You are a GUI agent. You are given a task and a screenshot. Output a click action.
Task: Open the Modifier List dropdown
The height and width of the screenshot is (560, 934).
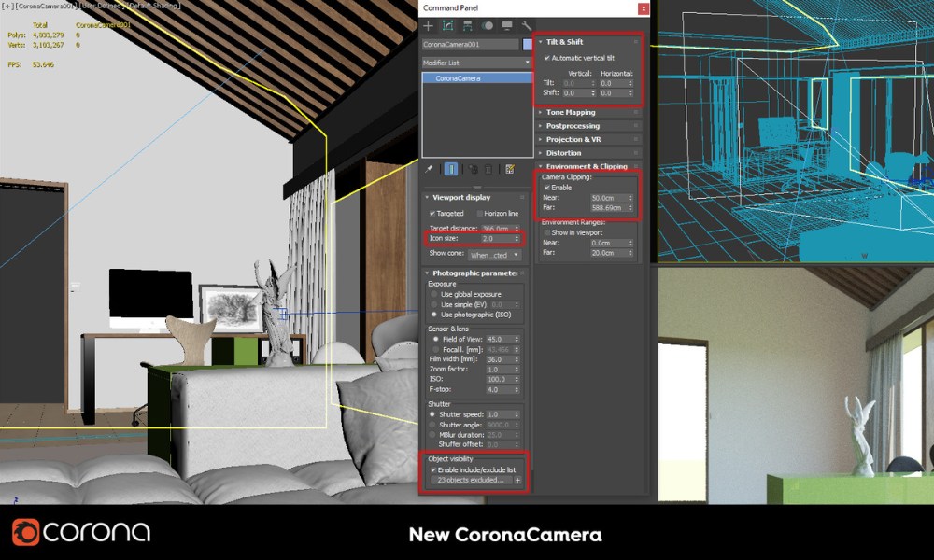click(476, 62)
